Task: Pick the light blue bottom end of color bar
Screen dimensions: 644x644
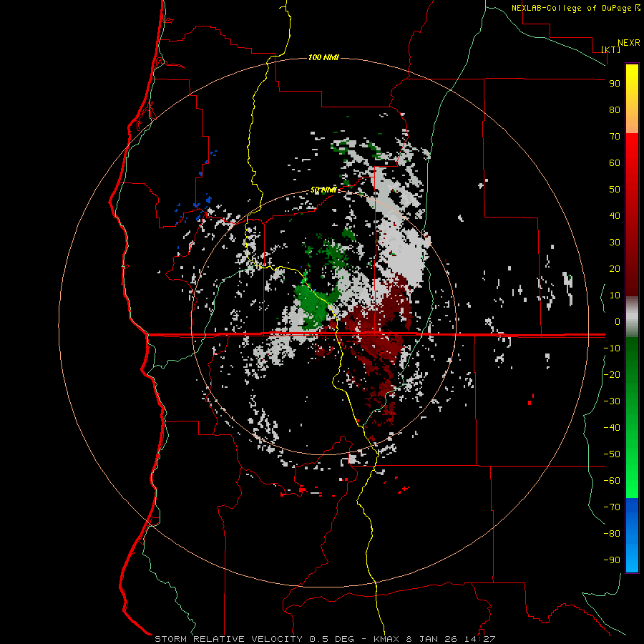Action: (632, 562)
